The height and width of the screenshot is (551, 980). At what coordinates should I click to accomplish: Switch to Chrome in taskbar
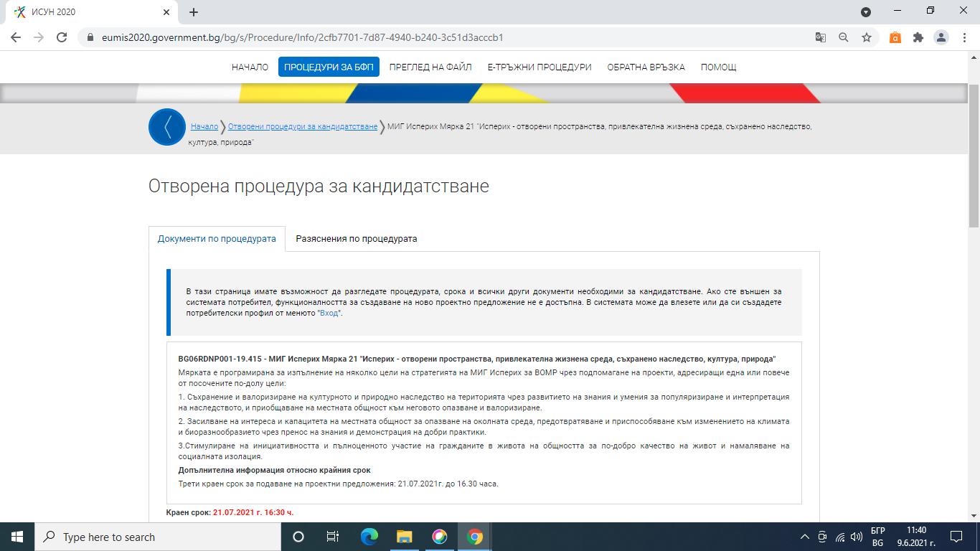tap(475, 537)
